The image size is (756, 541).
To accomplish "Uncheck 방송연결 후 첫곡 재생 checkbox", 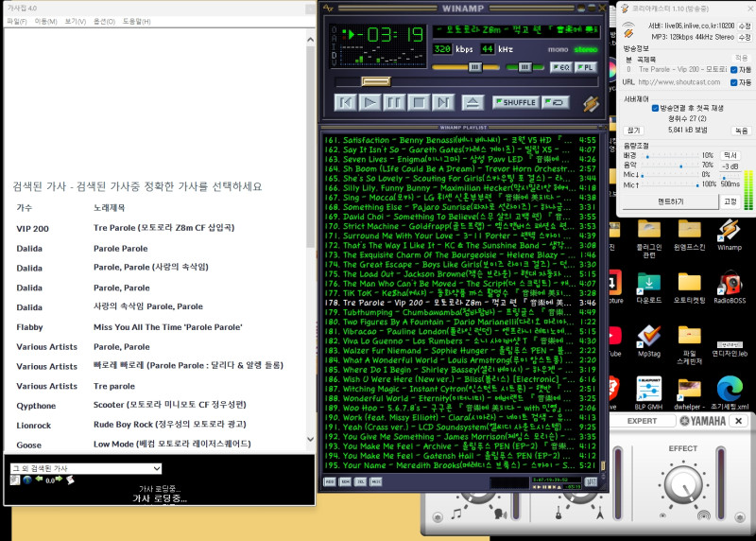I will (655, 108).
